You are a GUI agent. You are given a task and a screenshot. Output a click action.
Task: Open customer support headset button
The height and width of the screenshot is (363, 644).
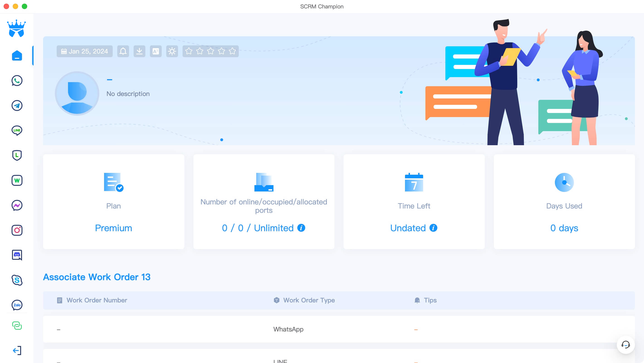pyautogui.click(x=625, y=345)
